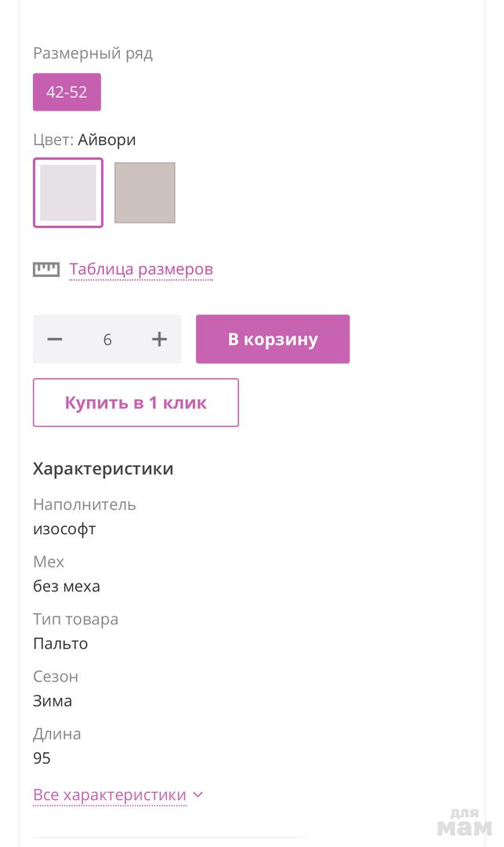The width and height of the screenshot is (504, 847).
Task: Click the chevron next to Все характеристики
Action: (x=198, y=794)
